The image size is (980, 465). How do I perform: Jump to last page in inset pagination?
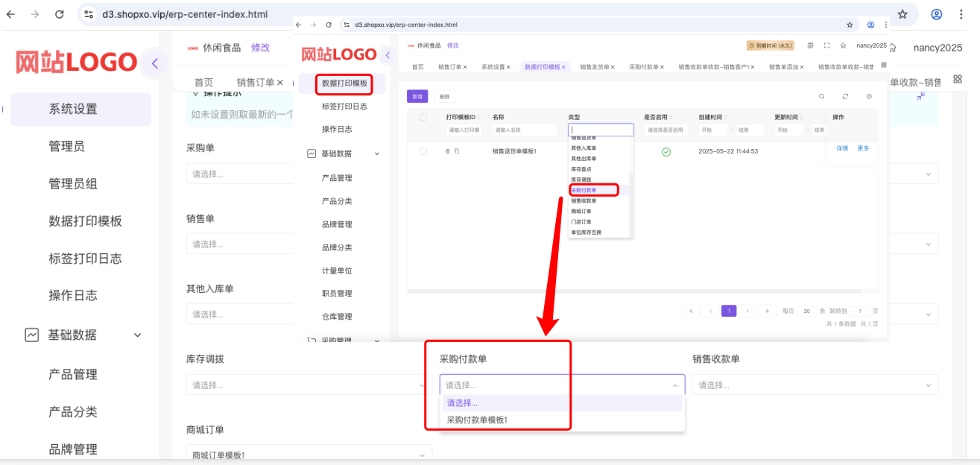click(767, 311)
